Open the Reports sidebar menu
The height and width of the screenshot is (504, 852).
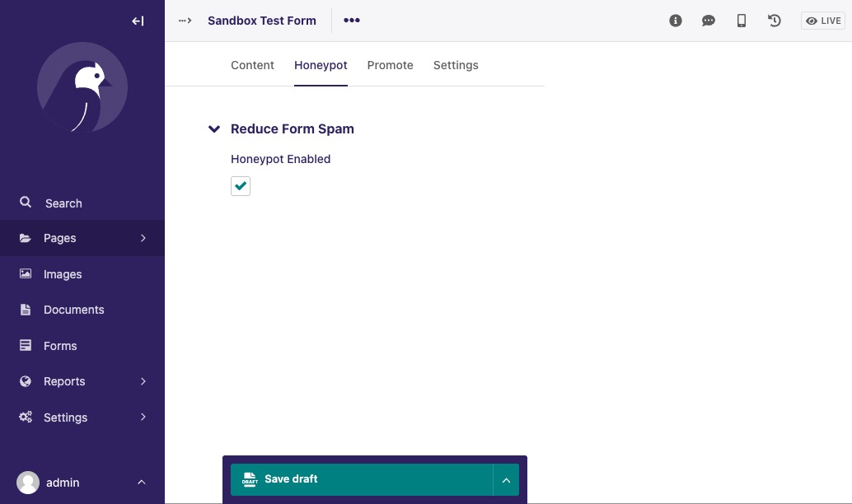82,381
